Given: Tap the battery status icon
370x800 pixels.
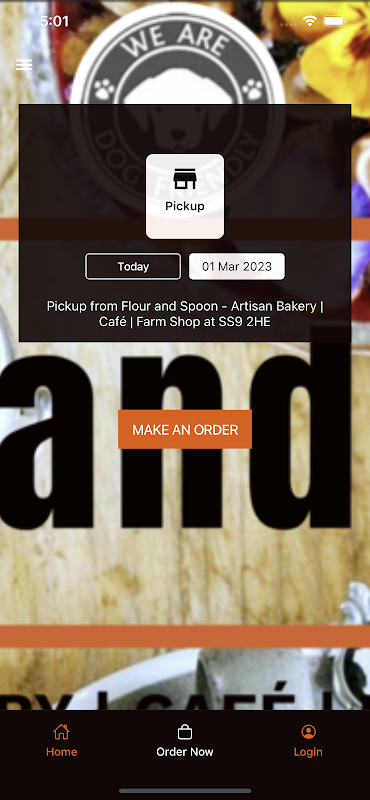Looking at the screenshot, I should [x=334, y=21].
